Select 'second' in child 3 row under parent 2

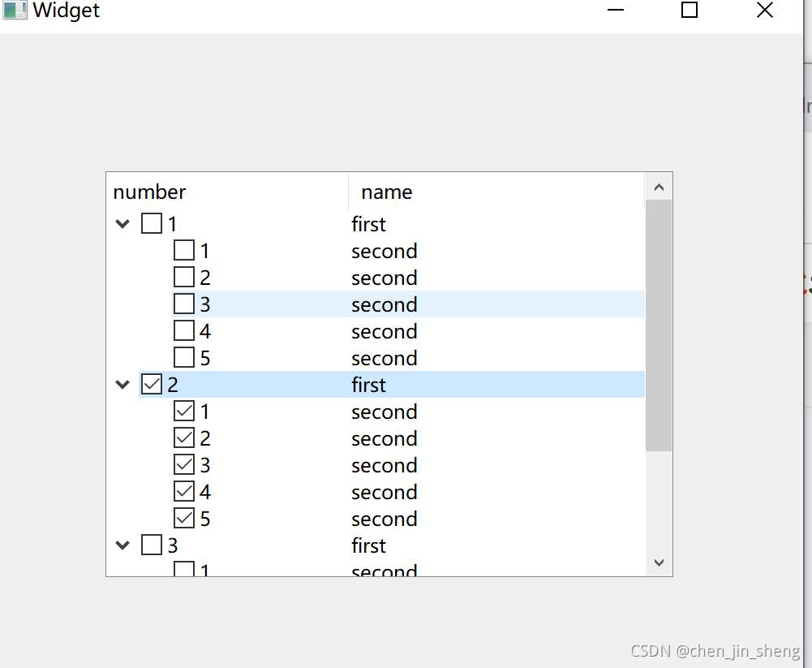(x=385, y=466)
